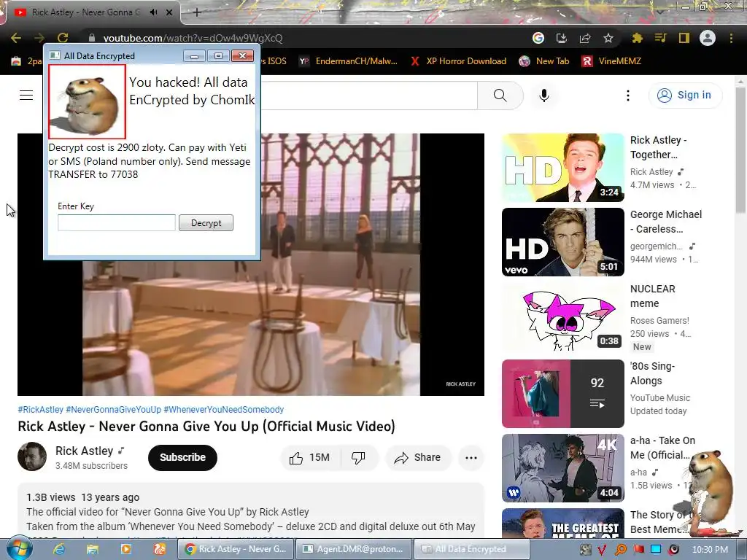Screen dimensions: 747x560
Task: Open NUCLEAR meme video thumbnail
Action: [x=563, y=316]
